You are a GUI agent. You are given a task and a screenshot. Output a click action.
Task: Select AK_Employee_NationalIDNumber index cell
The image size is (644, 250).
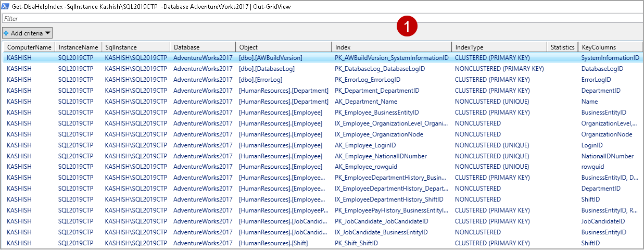pyautogui.click(x=381, y=156)
